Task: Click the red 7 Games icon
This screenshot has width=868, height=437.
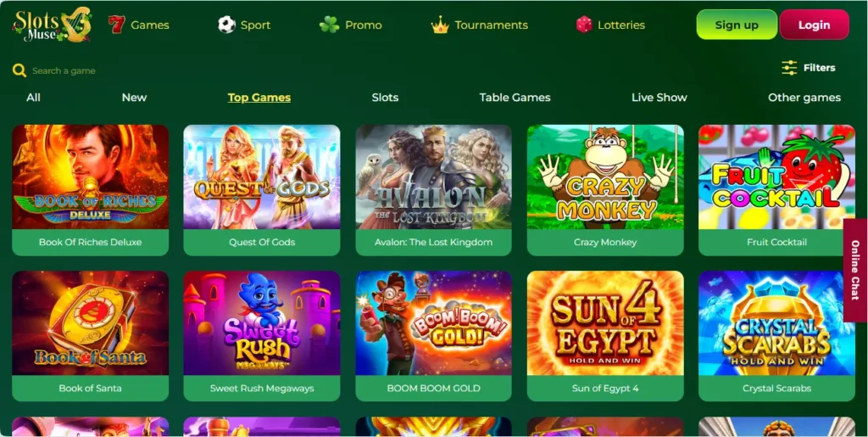Action: coord(116,25)
